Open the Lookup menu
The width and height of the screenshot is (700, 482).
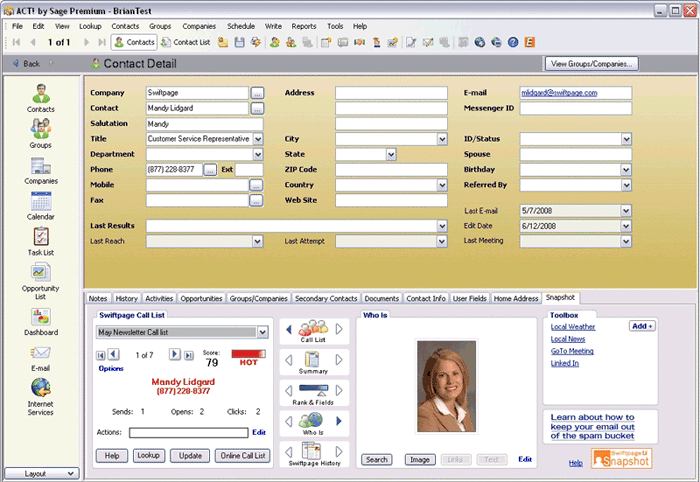pos(90,26)
